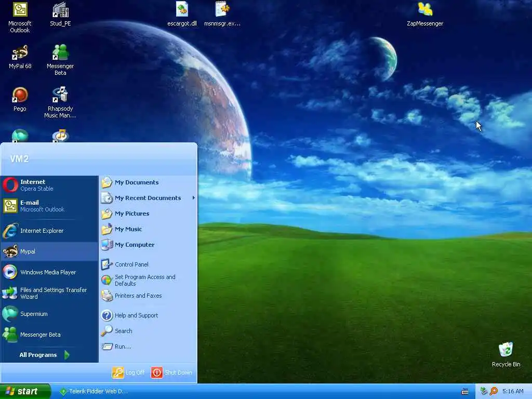The image size is (532, 399).
Task: Click the network tray icon beside the clock
Action: 484,391
